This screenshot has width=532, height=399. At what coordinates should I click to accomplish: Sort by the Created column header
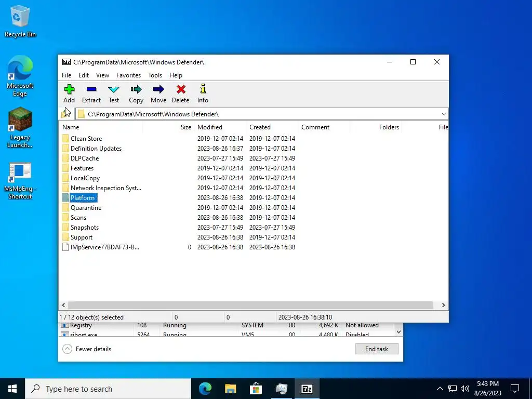[272, 127]
